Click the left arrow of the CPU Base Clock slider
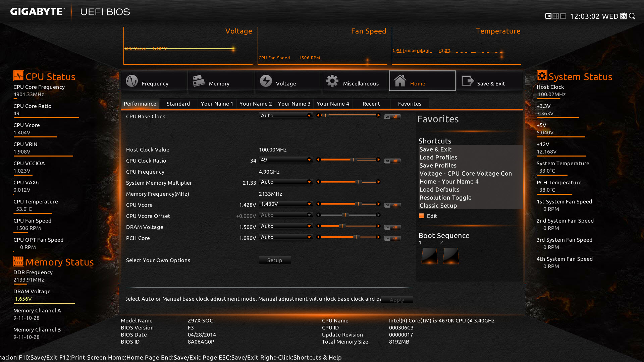Screen dimensions: 644x362 (318, 115)
